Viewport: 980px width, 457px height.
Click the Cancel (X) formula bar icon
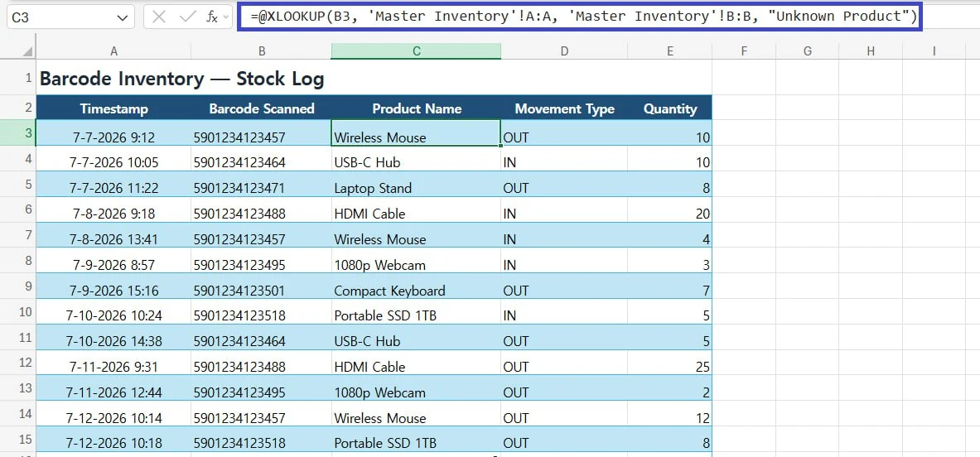pyautogui.click(x=159, y=17)
